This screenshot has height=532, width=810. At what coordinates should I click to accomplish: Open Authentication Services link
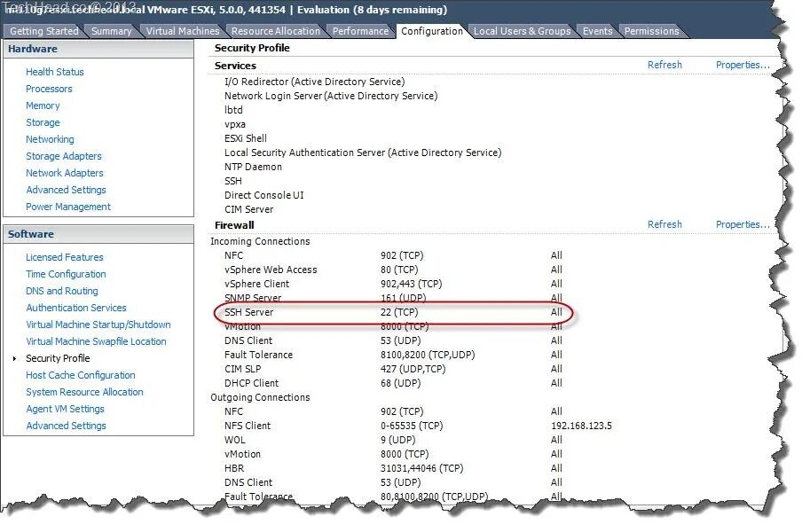tap(76, 308)
